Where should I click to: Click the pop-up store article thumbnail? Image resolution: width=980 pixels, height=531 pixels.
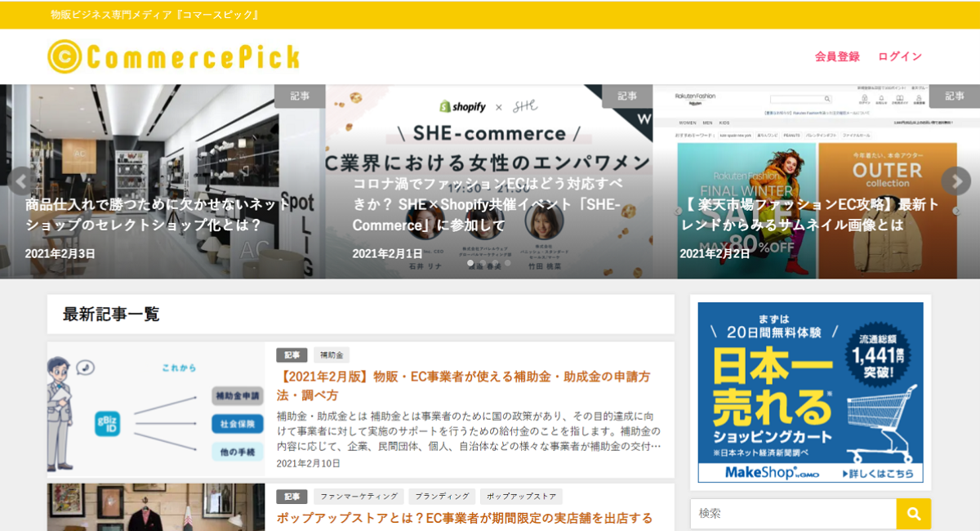pos(156,507)
